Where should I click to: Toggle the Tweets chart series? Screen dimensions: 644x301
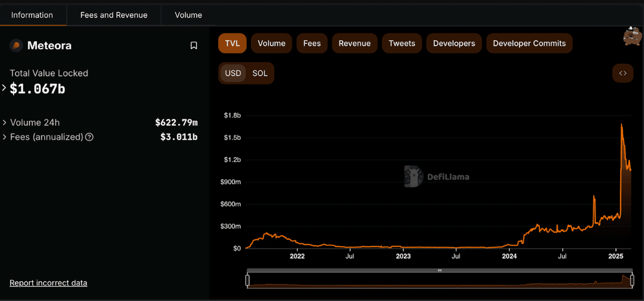(x=402, y=43)
